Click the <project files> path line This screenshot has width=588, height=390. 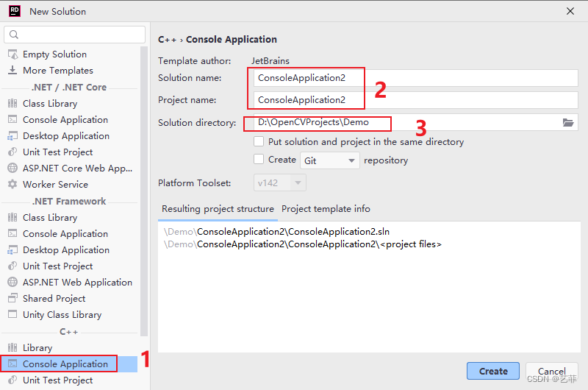(x=303, y=244)
